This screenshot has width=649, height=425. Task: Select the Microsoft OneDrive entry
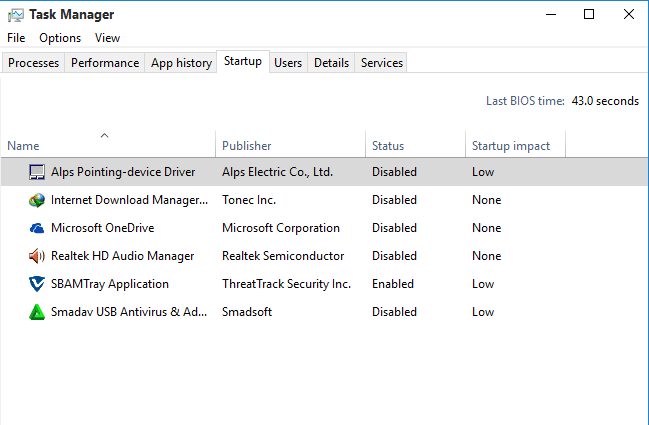tap(324, 228)
